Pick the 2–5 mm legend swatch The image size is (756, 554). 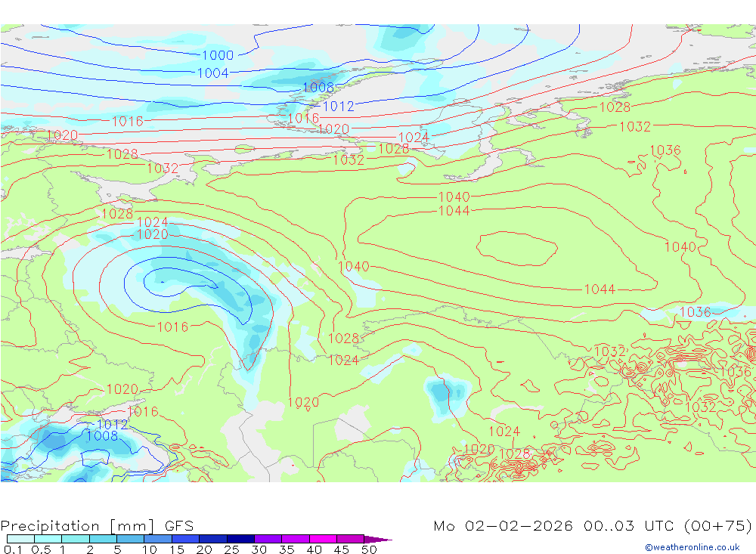pos(103,539)
